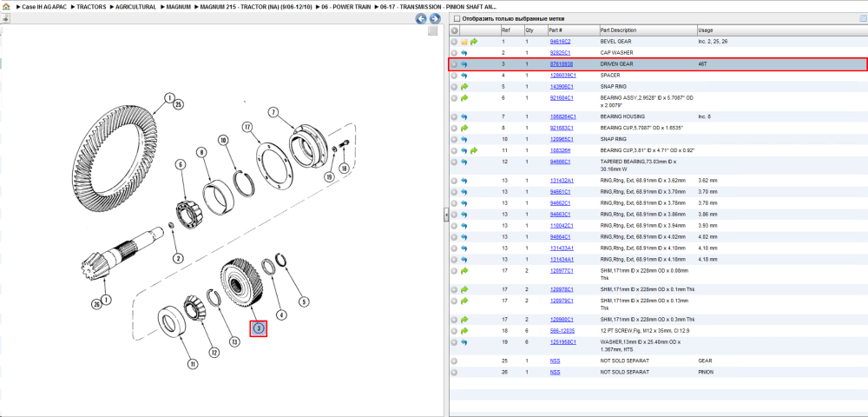Select callout 7 on bearing housing in diagram

click(x=273, y=112)
